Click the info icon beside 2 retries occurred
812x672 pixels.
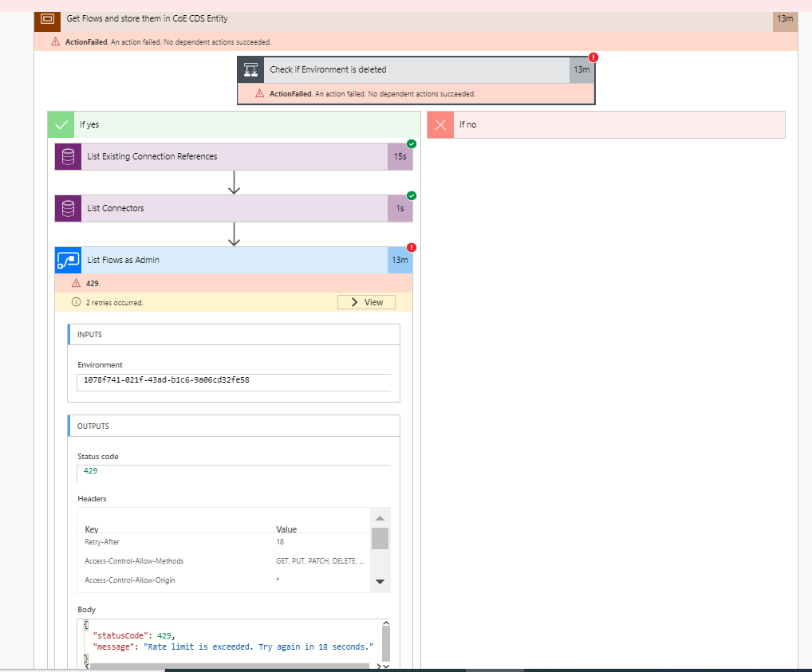(75, 302)
